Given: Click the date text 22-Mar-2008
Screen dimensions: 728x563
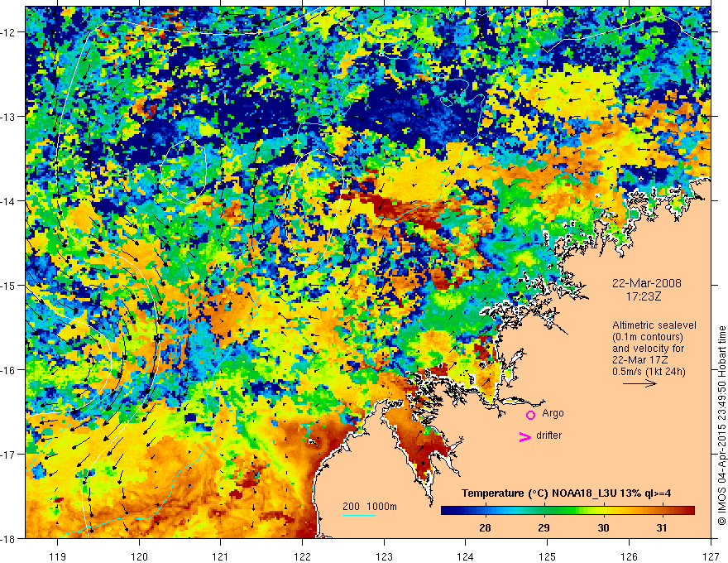Looking at the screenshot, I should 647,283.
